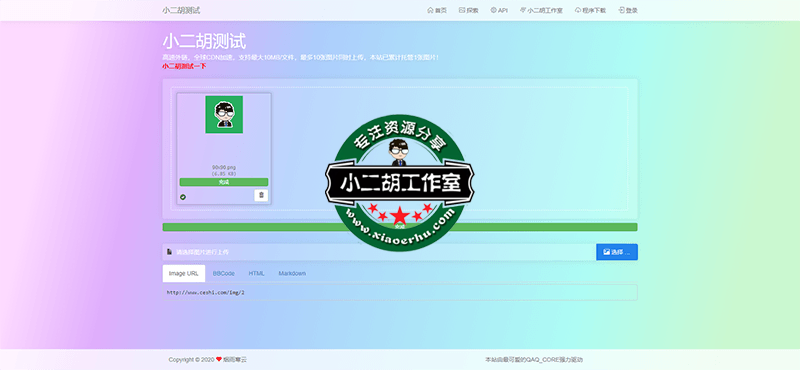
Task: Click the uploaded avatar image preview
Action: pos(224,114)
